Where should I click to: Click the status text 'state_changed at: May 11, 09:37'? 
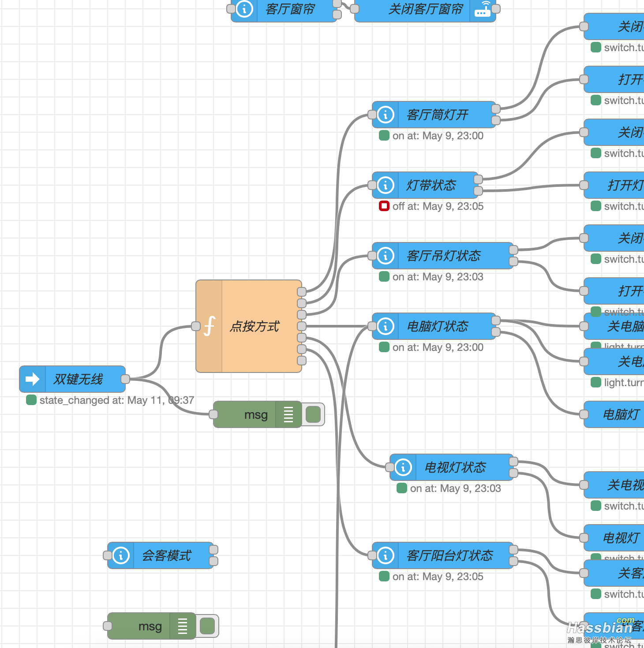[x=117, y=400]
